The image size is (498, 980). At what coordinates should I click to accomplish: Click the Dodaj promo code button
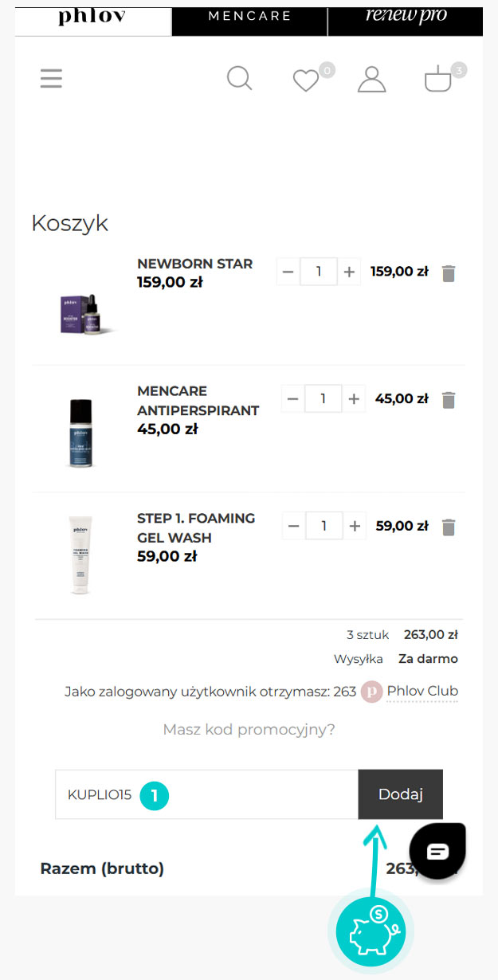pyautogui.click(x=400, y=794)
